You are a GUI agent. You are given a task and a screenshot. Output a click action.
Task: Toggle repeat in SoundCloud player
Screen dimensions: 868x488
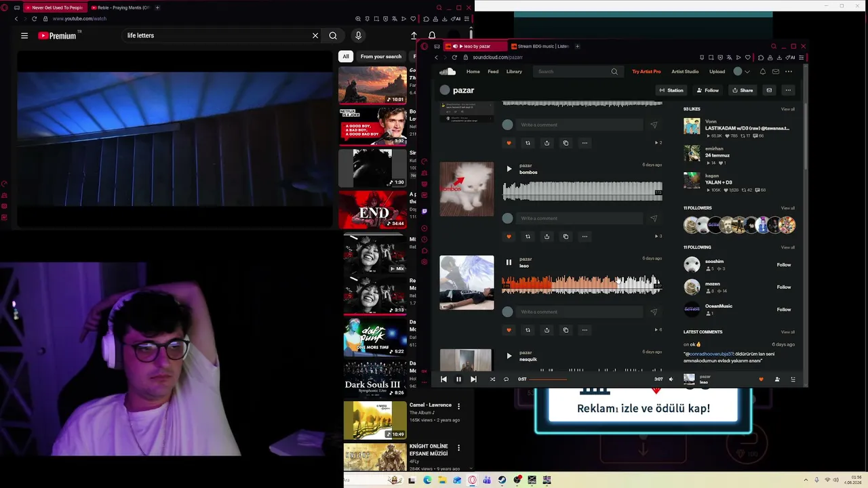506,380
